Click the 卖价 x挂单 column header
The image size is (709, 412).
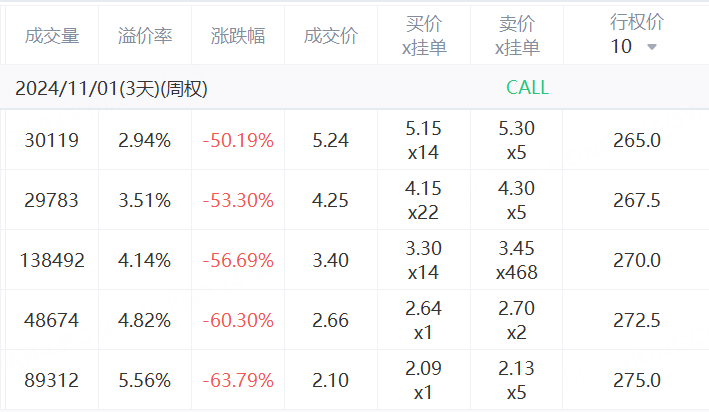[x=517, y=35]
